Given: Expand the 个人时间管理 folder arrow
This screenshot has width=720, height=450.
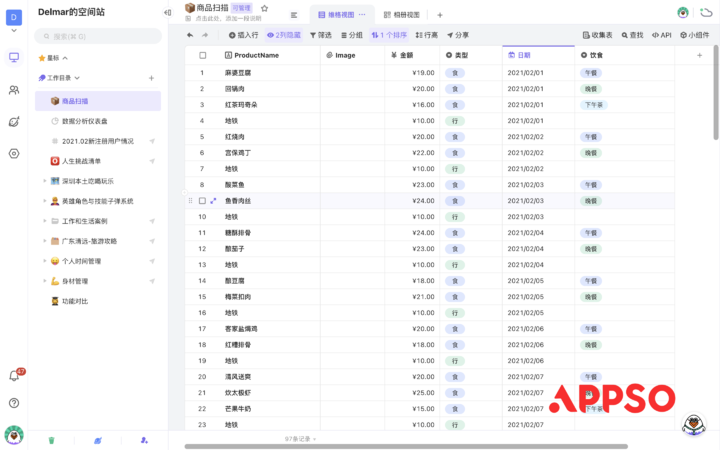Looking at the screenshot, I should [45, 261].
